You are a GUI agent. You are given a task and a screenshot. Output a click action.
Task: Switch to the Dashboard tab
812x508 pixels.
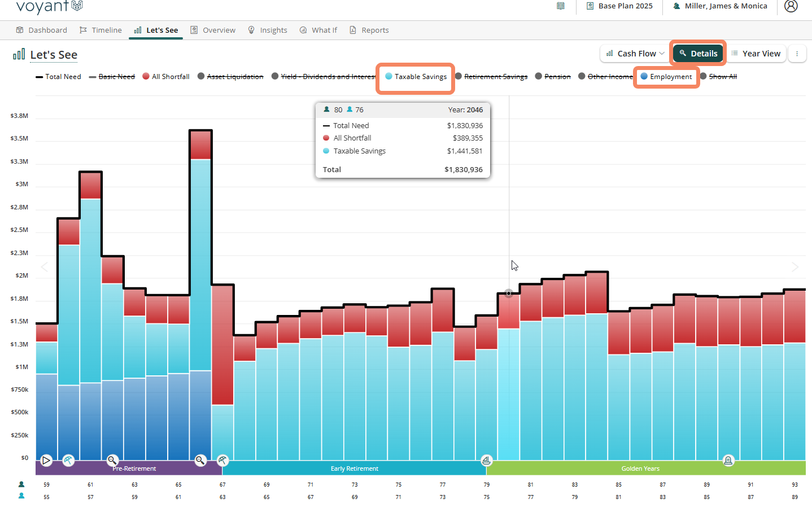(42, 30)
